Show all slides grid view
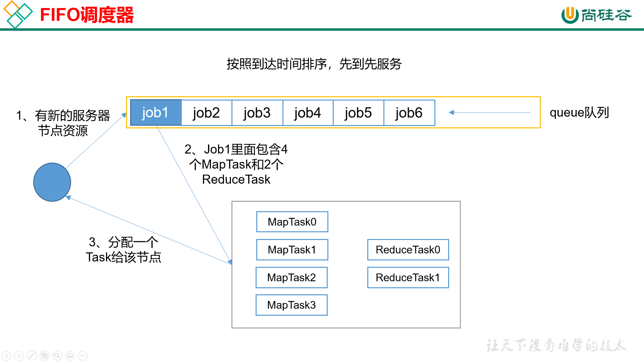Viewport: 644px width, 362px height. (x=45, y=356)
